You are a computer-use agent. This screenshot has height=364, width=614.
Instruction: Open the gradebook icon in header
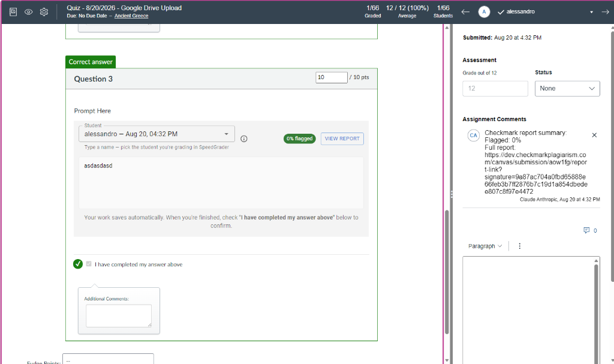(13, 12)
